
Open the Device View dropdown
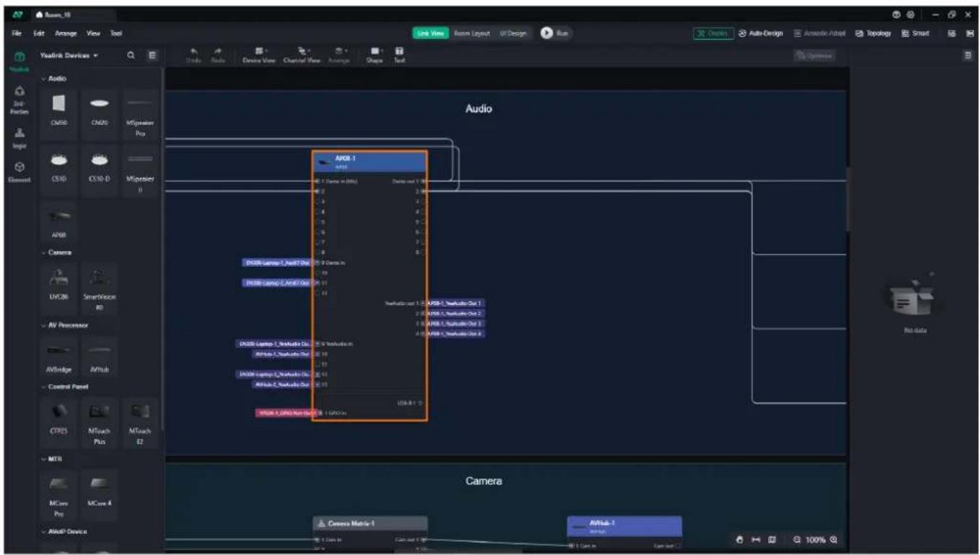pyautogui.click(x=258, y=55)
